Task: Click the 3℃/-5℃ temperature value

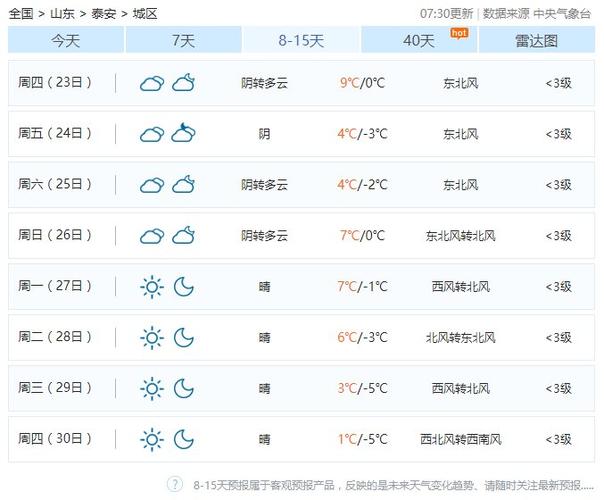Action: tap(362, 388)
